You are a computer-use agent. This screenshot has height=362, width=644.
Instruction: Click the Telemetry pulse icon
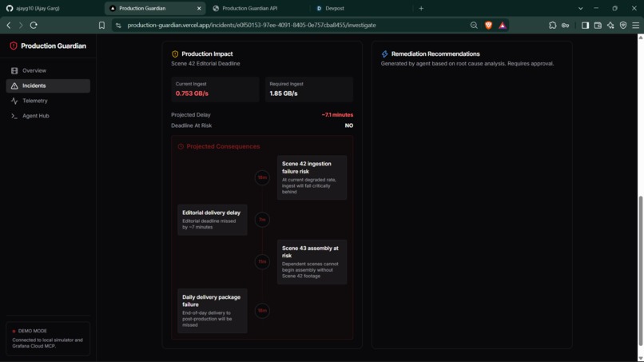coord(14,101)
